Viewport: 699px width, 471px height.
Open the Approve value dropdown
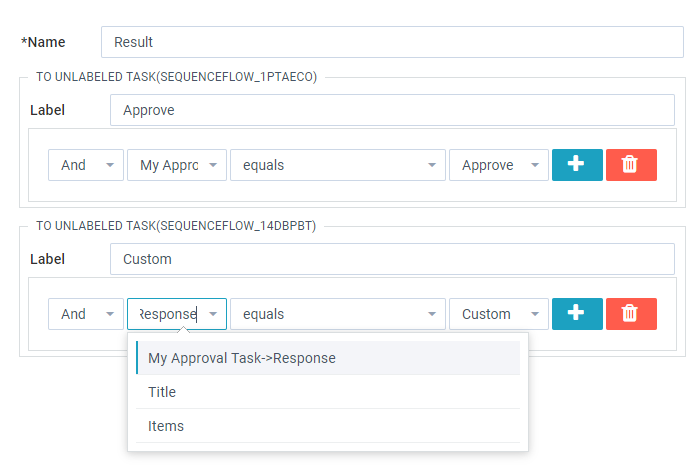pos(498,165)
